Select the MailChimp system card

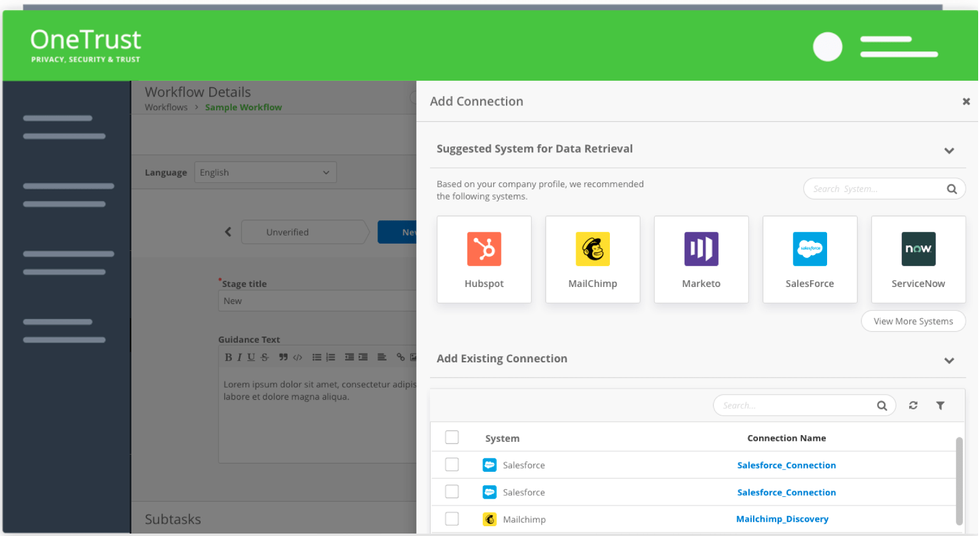(593, 259)
